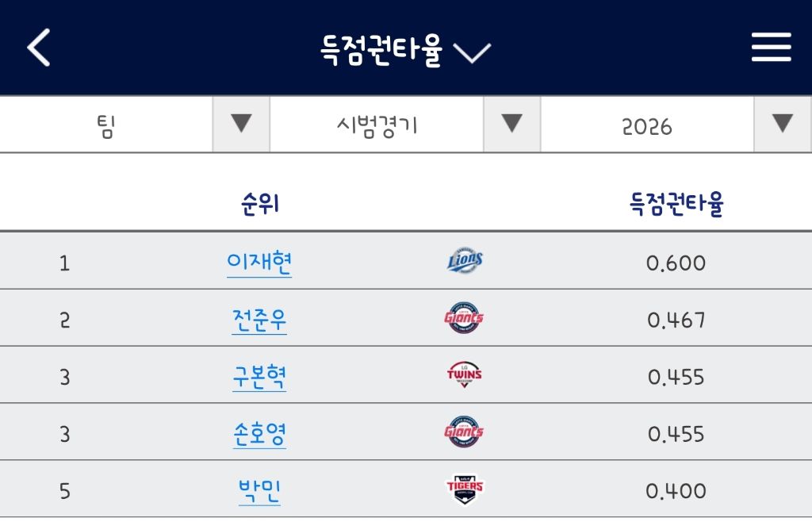
Task: Go back using the left arrow
Action: (x=39, y=48)
